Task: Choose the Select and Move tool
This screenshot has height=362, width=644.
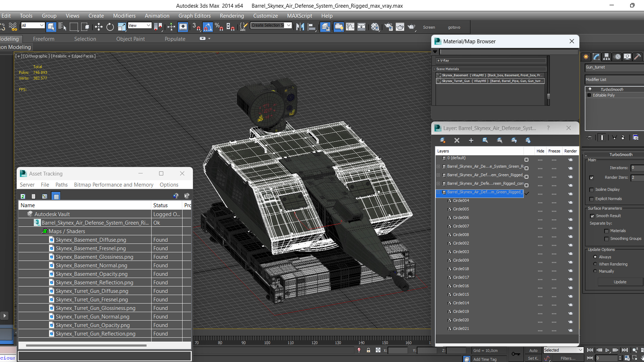Action: (99, 27)
